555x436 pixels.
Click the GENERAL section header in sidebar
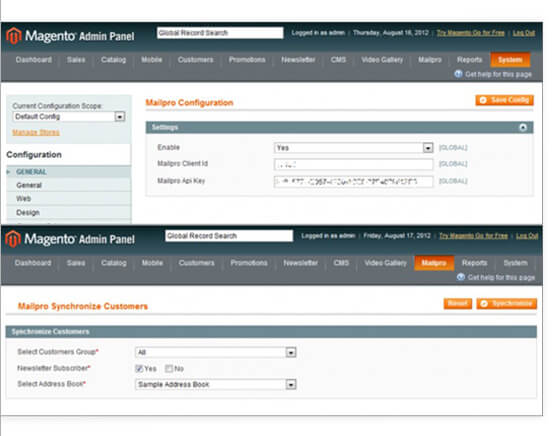point(69,172)
